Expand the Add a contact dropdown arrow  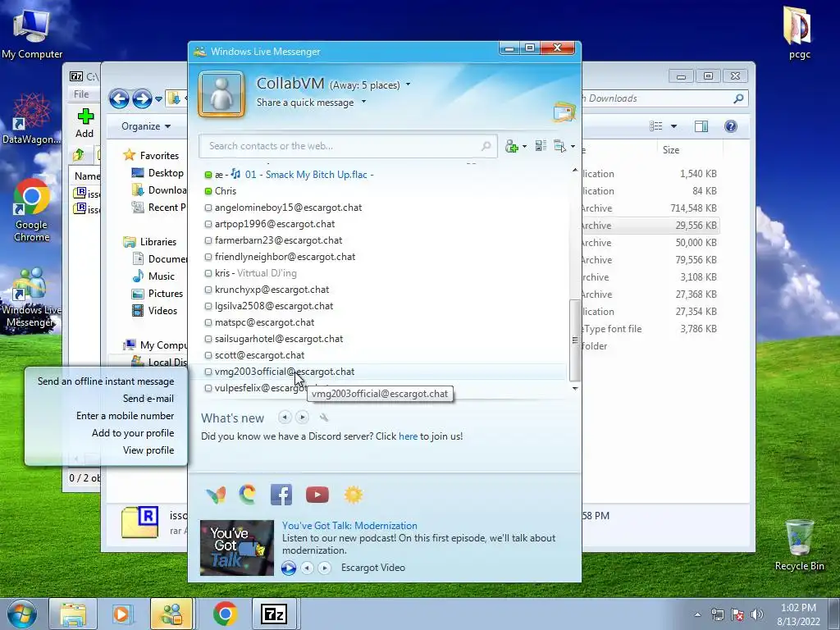pos(524,146)
